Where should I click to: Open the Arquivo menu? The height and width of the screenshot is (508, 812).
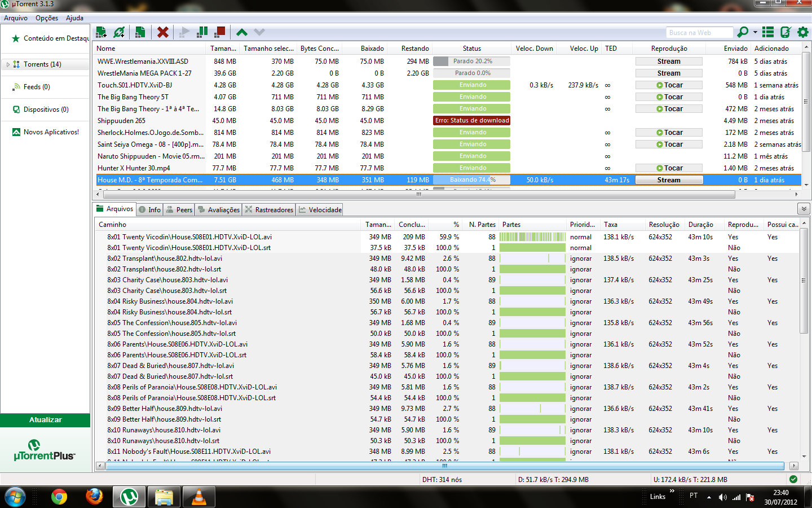16,18
